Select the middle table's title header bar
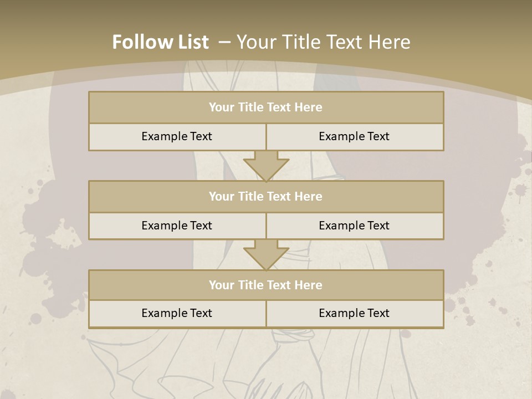The height and width of the screenshot is (399, 532). (266, 196)
